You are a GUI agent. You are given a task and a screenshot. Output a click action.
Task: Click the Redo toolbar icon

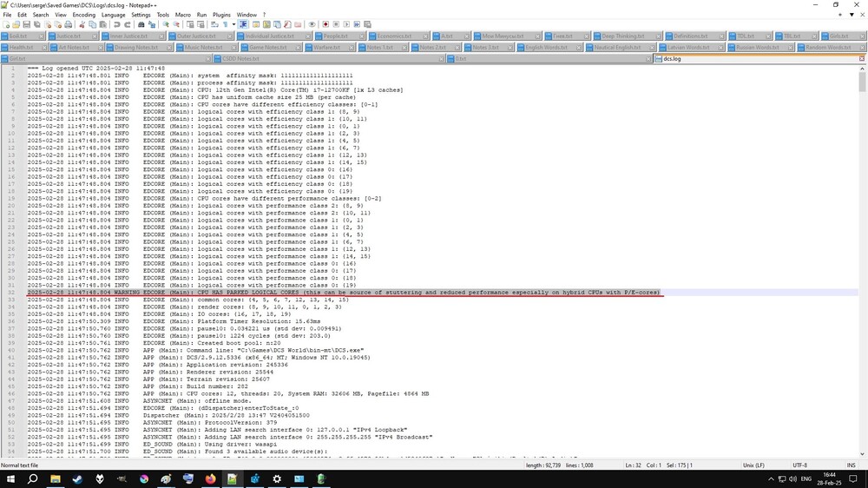[x=128, y=24]
